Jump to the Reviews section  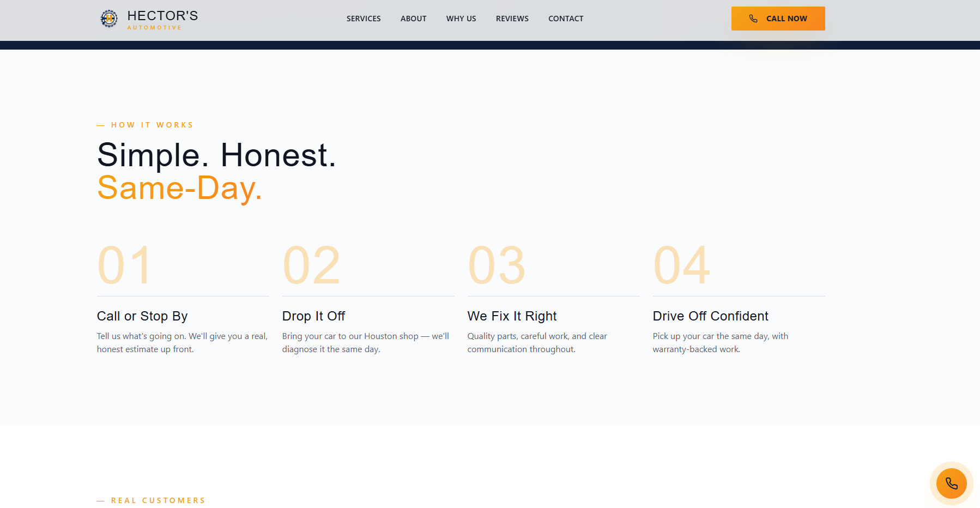(x=512, y=19)
